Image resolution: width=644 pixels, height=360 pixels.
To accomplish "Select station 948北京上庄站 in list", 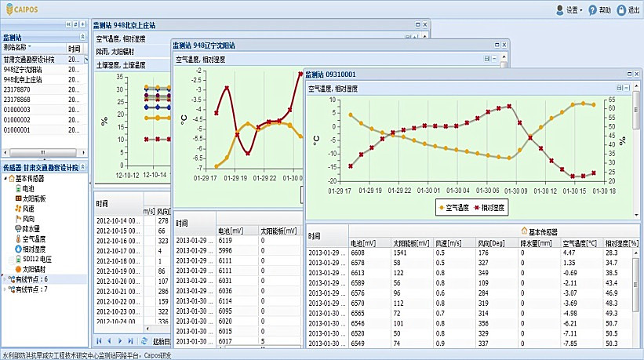I will coord(45,80).
